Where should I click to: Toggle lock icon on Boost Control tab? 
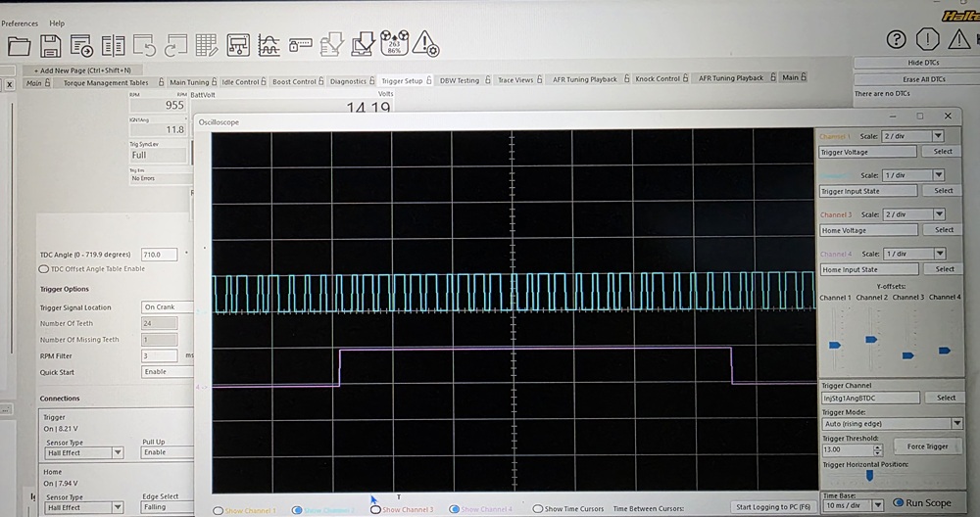point(321,80)
